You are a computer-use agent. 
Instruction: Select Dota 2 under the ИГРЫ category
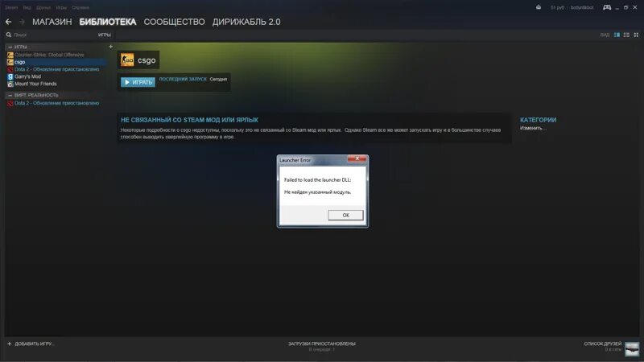tap(56, 69)
